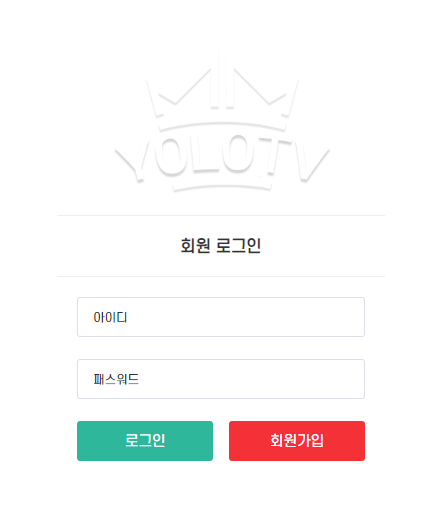Submit the form with 로그인
Image resolution: width=443 pixels, height=518 pixels.
145,441
